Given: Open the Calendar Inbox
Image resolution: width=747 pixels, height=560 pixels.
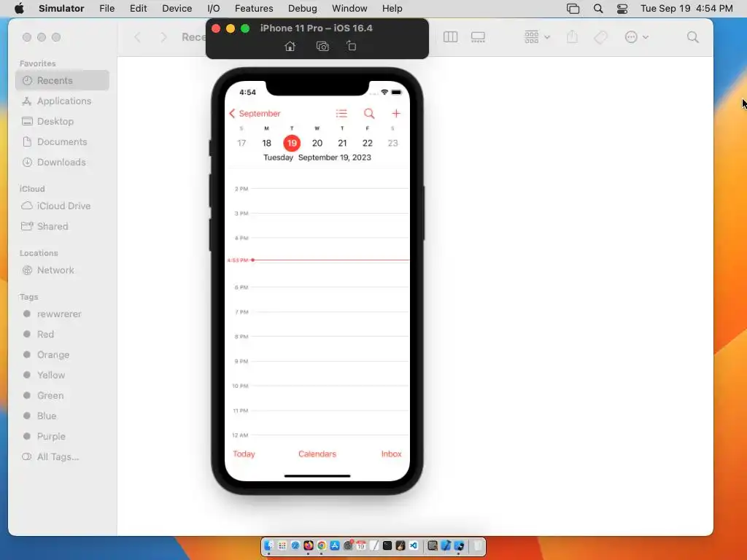Looking at the screenshot, I should click(x=391, y=454).
